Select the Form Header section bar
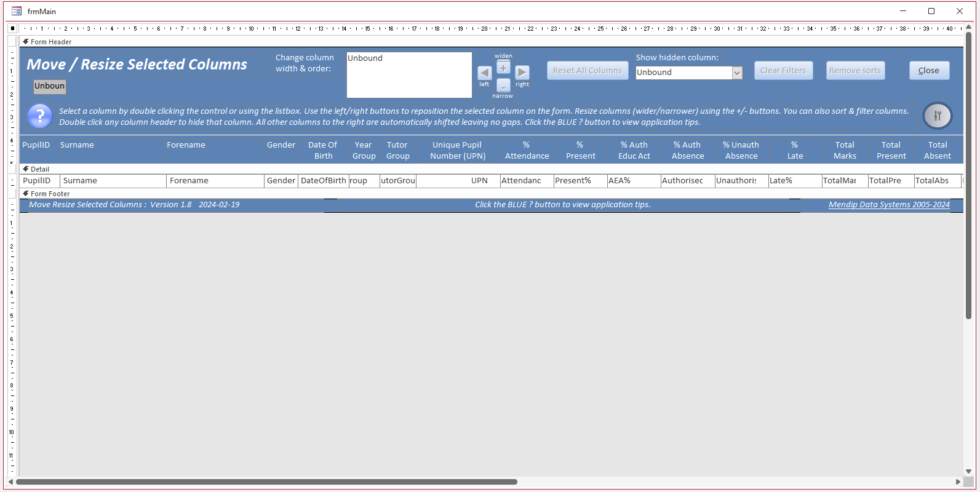This screenshot has width=980, height=492. coord(491,42)
